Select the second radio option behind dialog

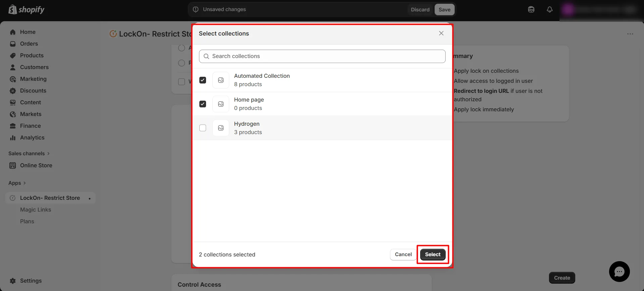pos(182,63)
